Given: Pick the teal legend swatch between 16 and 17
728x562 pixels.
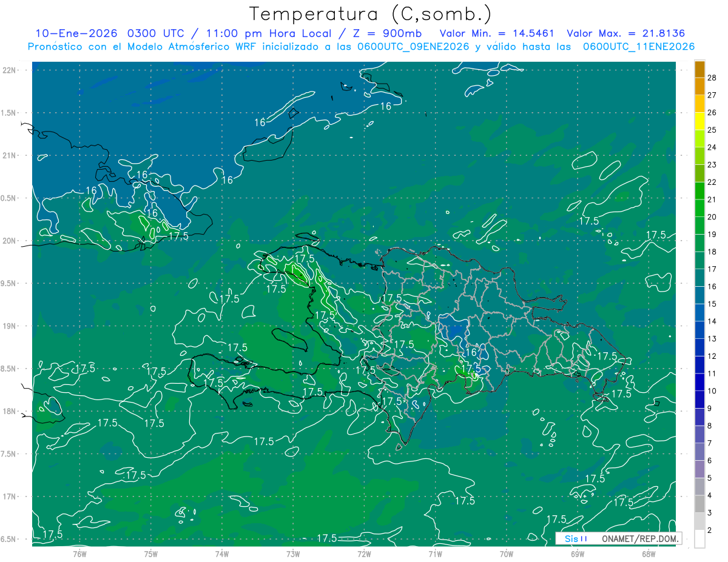Looking at the screenshot, I should 699,278.
